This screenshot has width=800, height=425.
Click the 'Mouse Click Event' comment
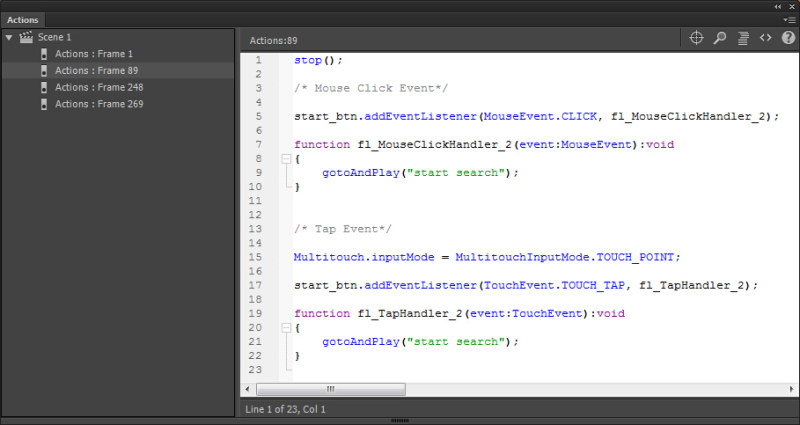(371, 88)
